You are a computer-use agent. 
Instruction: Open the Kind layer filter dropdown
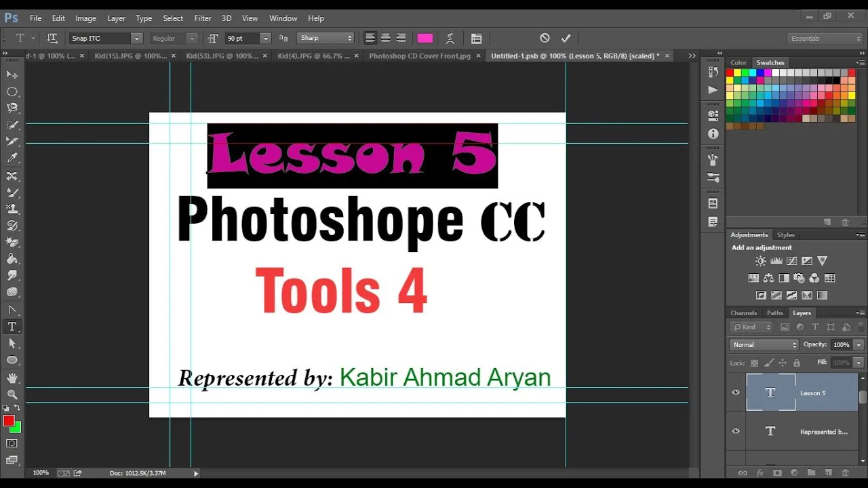tap(751, 327)
